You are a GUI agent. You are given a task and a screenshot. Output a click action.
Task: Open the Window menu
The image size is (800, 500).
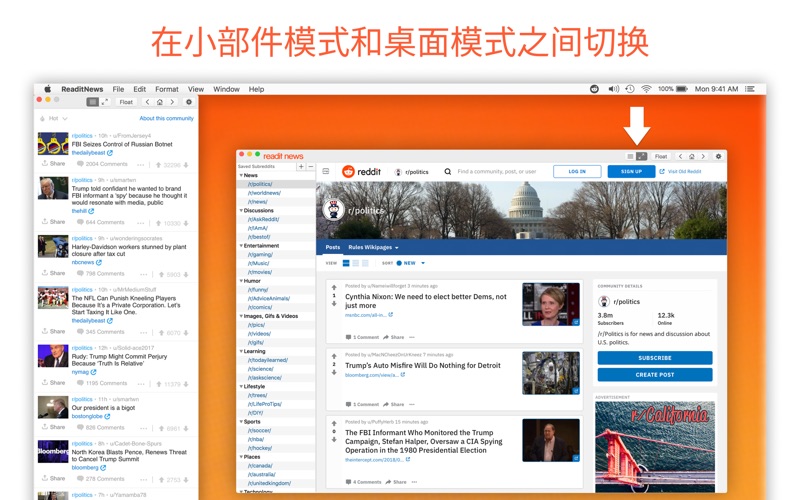click(226, 89)
